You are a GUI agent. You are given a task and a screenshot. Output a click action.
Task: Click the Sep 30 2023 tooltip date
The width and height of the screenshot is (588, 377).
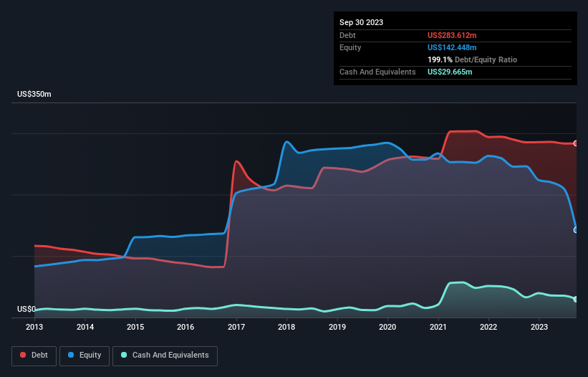(x=361, y=22)
